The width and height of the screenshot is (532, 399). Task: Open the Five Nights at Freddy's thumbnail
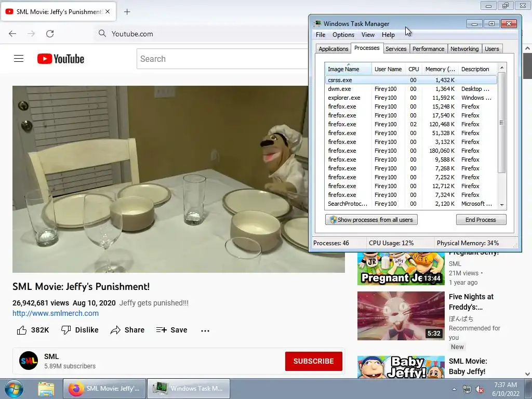pyautogui.click(x=401, y=316)
